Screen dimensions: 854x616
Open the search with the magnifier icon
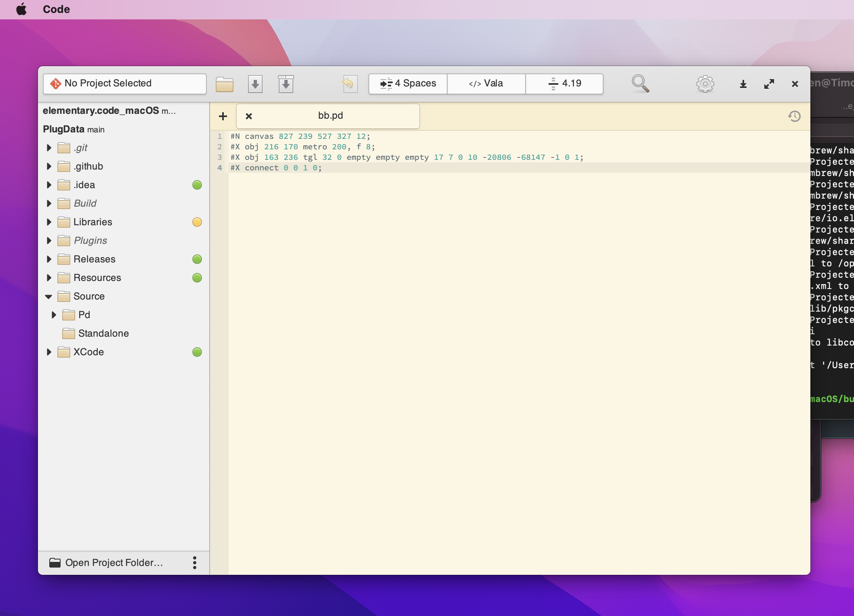coord(641,84)
